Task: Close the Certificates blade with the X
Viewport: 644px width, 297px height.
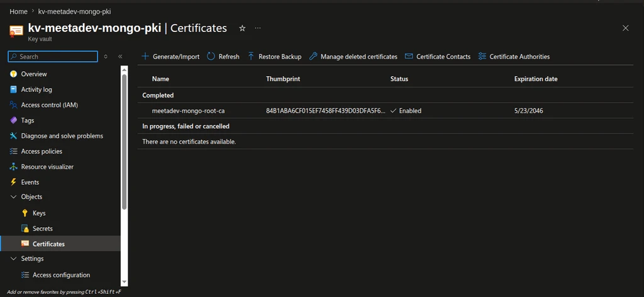Action: [626, 28]
